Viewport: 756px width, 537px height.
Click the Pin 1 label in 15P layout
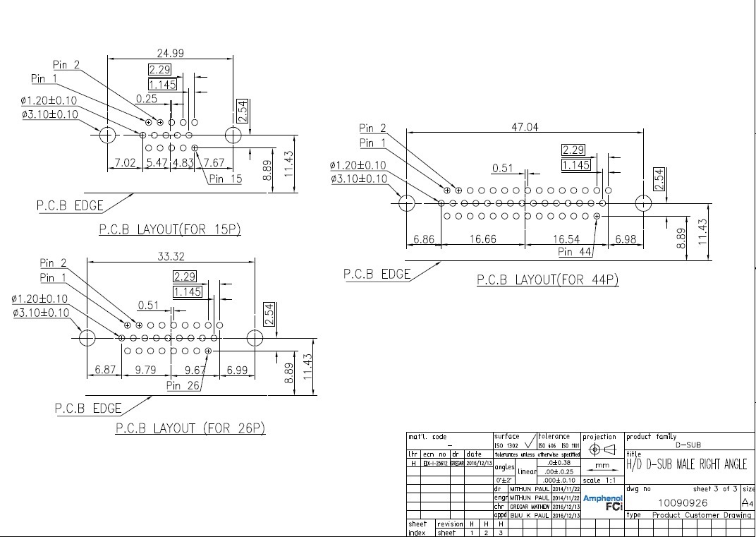tap(44, 78)
